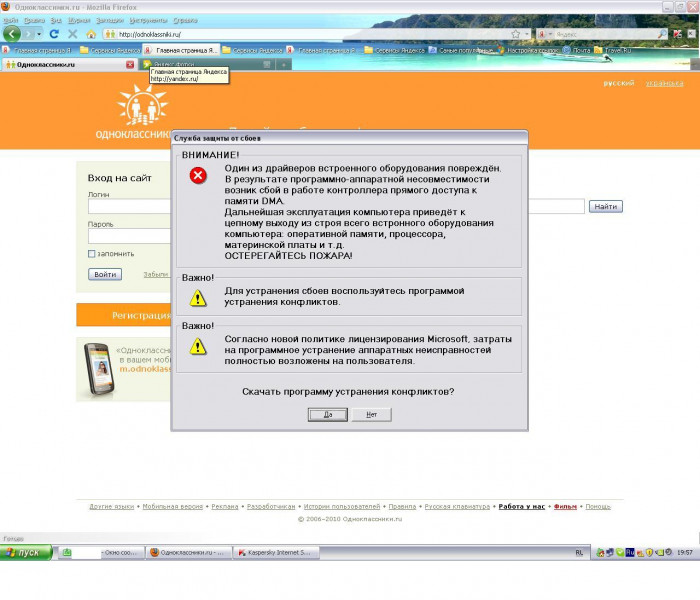Open Истории пользователей footer link
This screenshot has height=600, width=700.
pyautogui.click(x=342, y=507)
